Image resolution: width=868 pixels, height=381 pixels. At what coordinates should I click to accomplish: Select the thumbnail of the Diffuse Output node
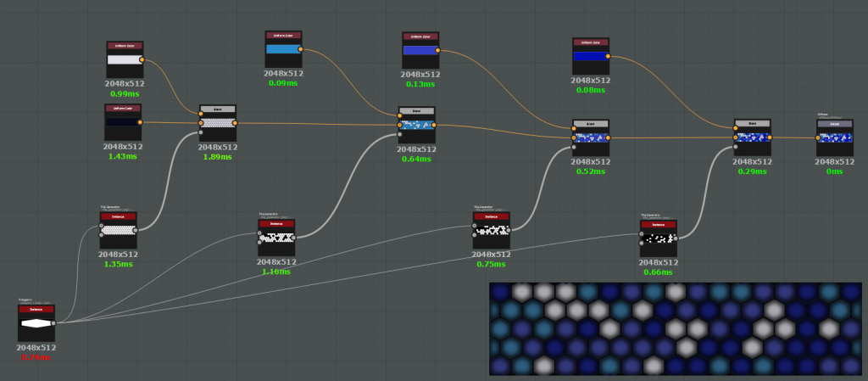pos(835,137)
